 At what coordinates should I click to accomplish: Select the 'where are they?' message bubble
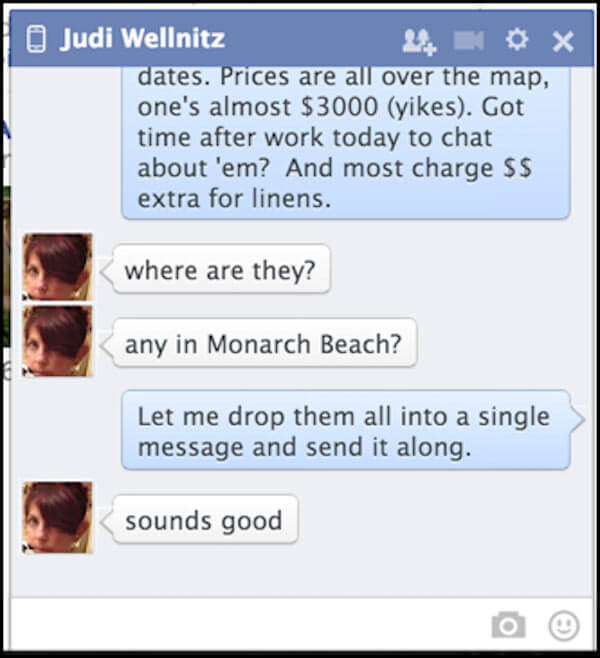click(x=221, y=269)
